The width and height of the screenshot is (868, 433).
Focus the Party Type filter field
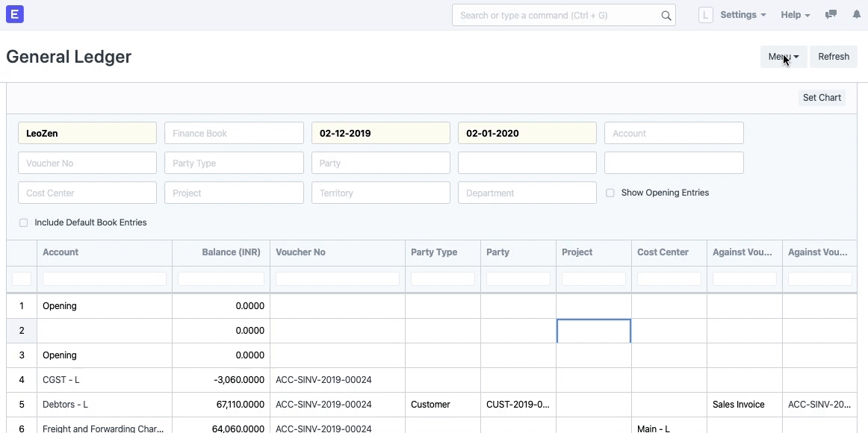[234, 163]
